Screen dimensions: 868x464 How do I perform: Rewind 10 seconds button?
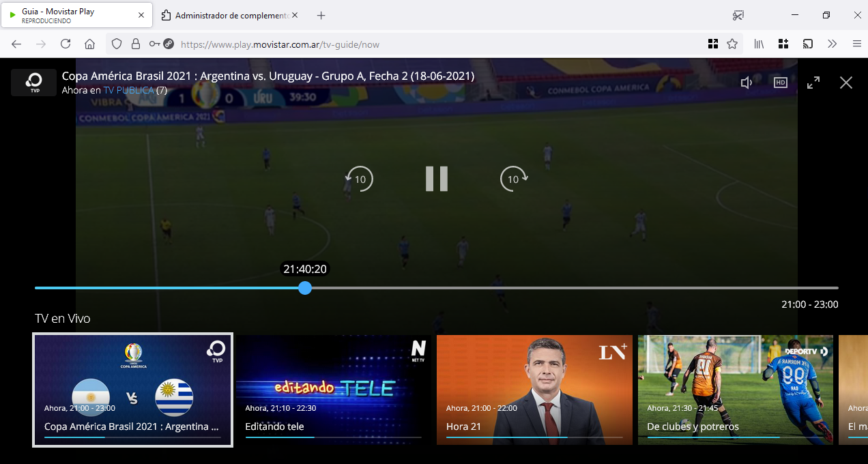click(359, 179)
